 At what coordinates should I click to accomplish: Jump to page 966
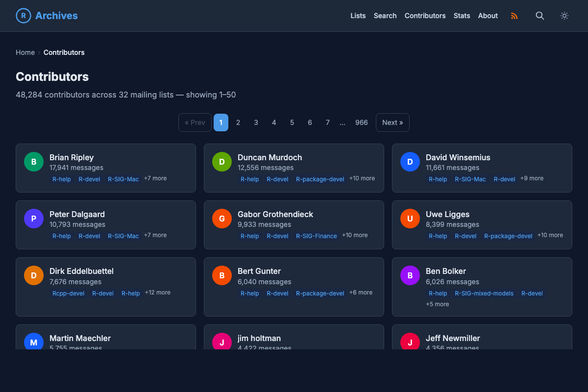pyautogui.click(x=361, y=122)
